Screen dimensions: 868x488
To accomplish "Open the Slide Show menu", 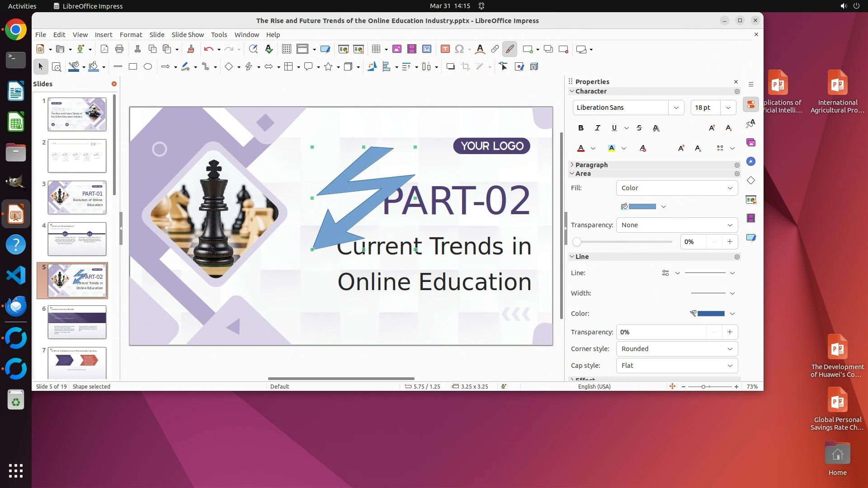I will coord(188,35).
